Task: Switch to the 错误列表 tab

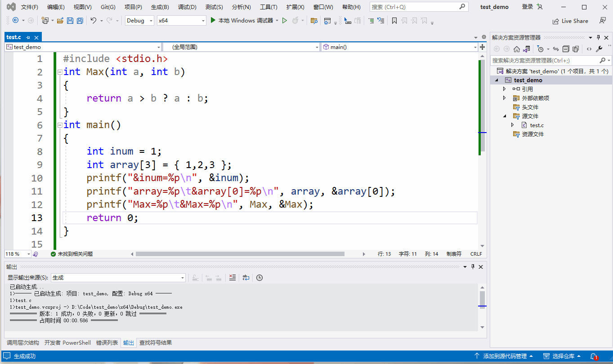Action: (107, 342)
